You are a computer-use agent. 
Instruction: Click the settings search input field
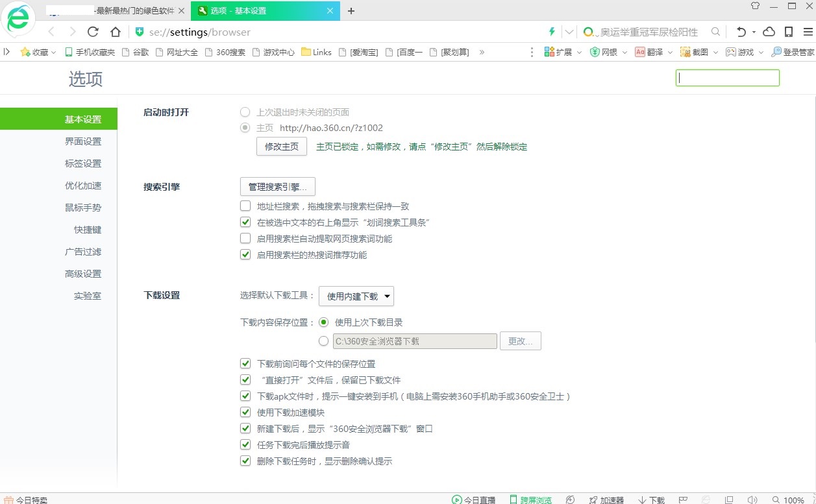click(x=727, y=78)
